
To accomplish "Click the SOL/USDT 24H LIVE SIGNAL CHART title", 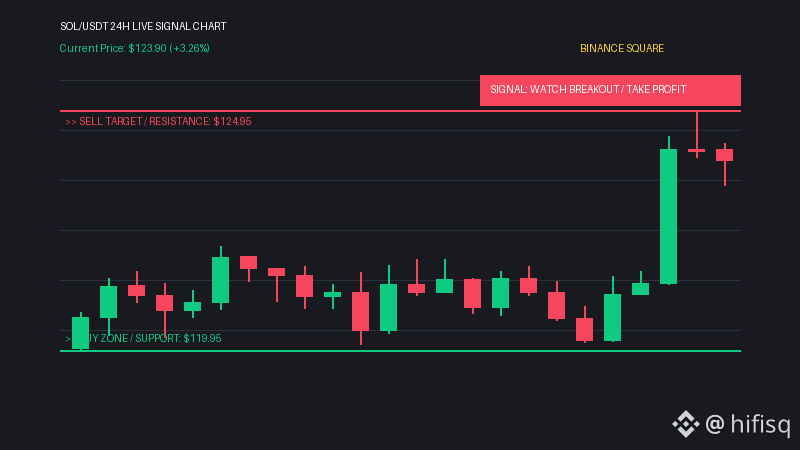I will click(x=143, y=26).
